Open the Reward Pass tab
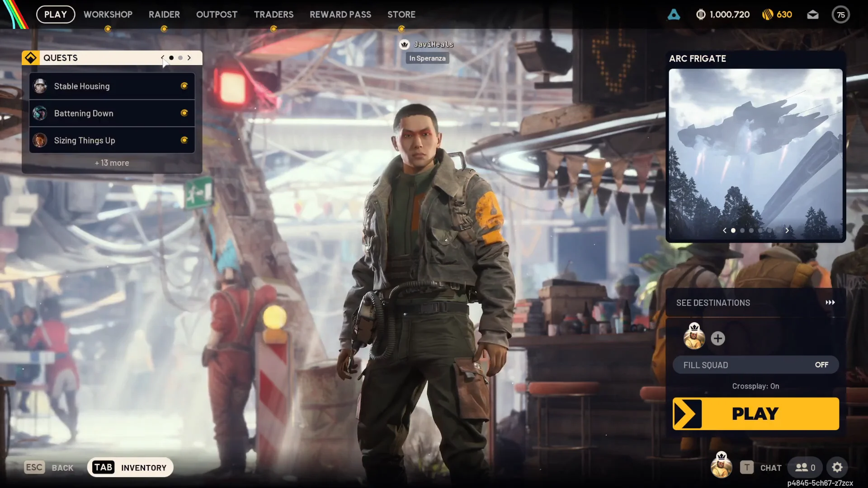This screenshot has width=868, height=488. point(340,14)
